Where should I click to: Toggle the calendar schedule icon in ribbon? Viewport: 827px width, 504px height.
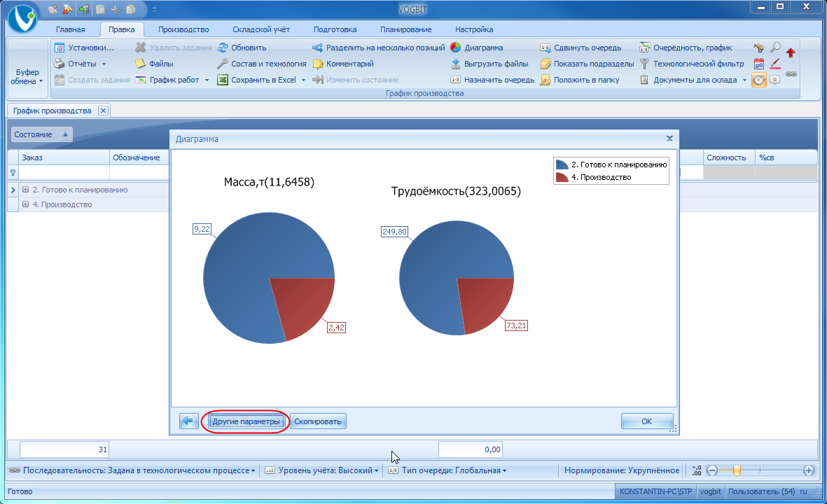point(758,64)
